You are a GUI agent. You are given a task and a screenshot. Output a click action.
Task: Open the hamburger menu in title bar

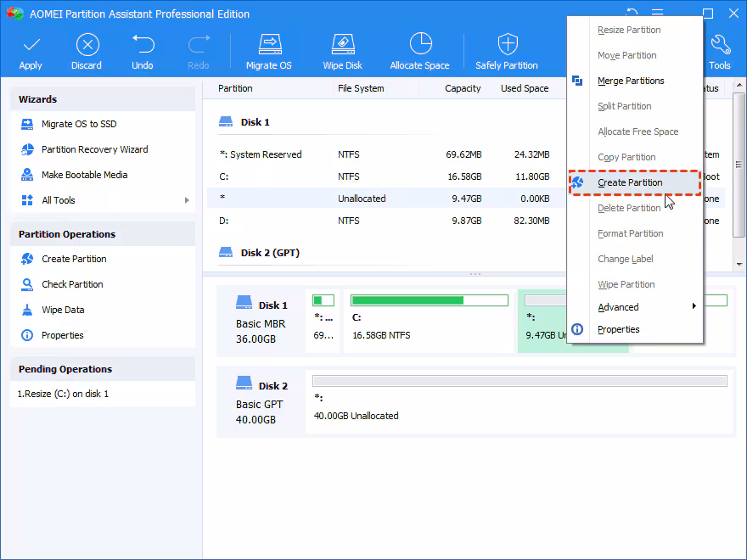tap(657, 14)
